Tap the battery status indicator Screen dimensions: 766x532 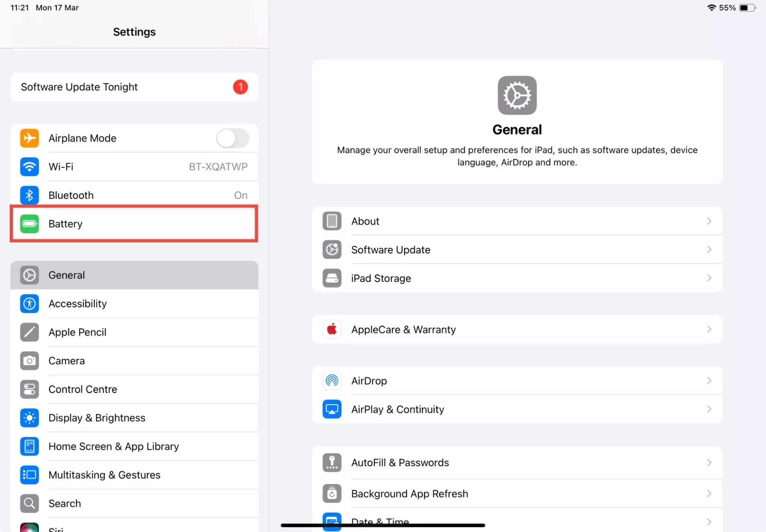click(x=747, y=8)
